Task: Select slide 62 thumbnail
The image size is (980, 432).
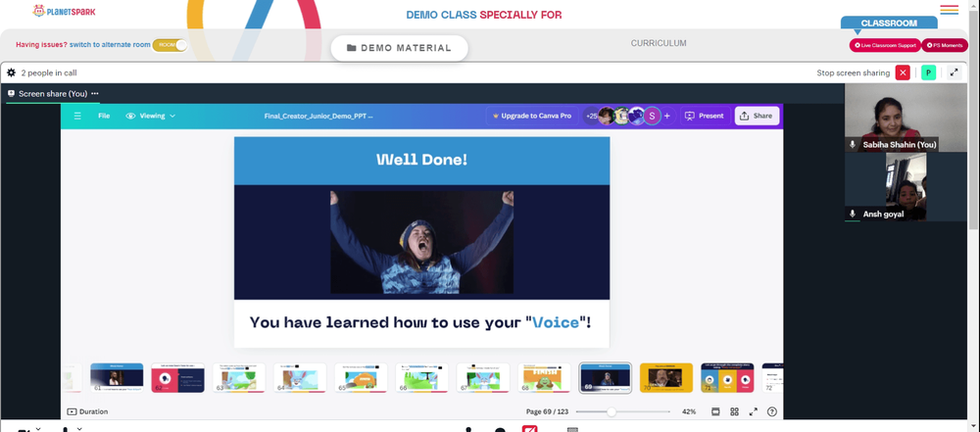Action: [x=177, y=377]
